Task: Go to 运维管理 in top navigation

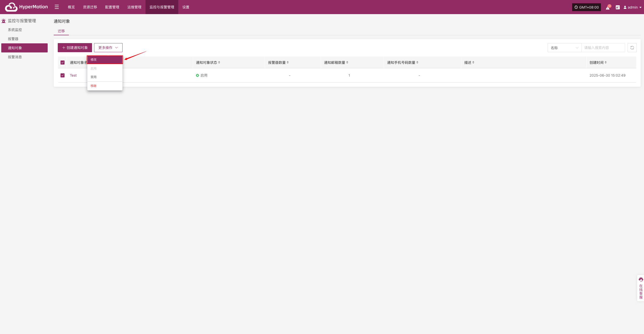Action: [x=134, y=7]
